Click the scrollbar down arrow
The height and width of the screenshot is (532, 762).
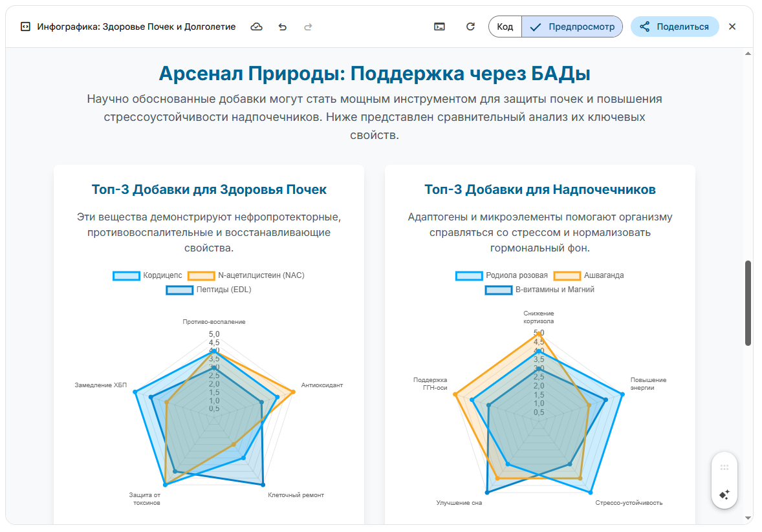pyautogui.click(x=748, y=517)
